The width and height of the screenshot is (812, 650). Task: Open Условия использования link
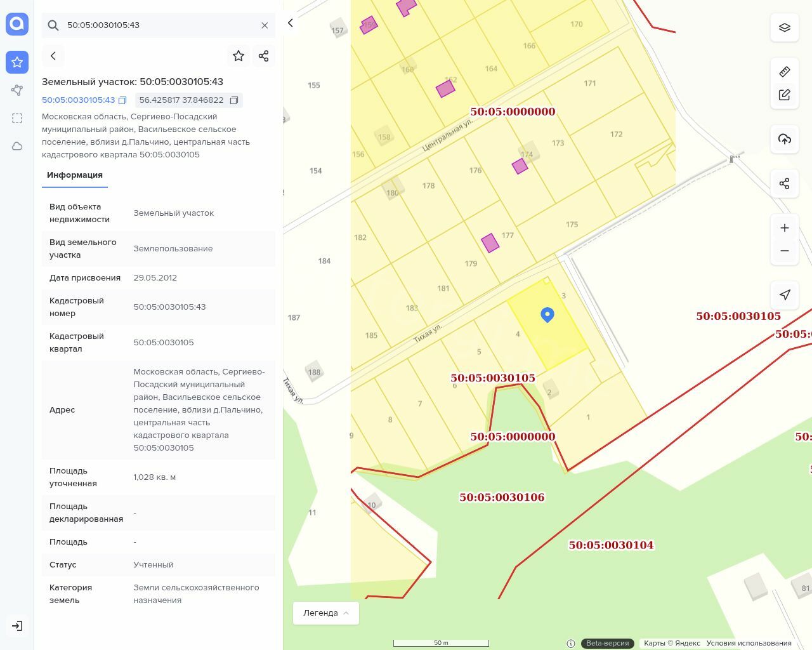[x=749, y=643]
